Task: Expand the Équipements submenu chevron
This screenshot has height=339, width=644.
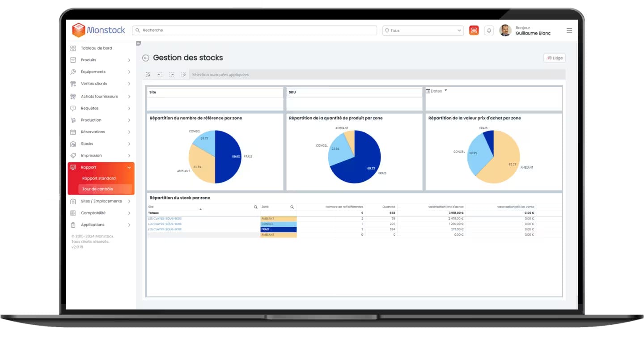Action: coord(129,72)
